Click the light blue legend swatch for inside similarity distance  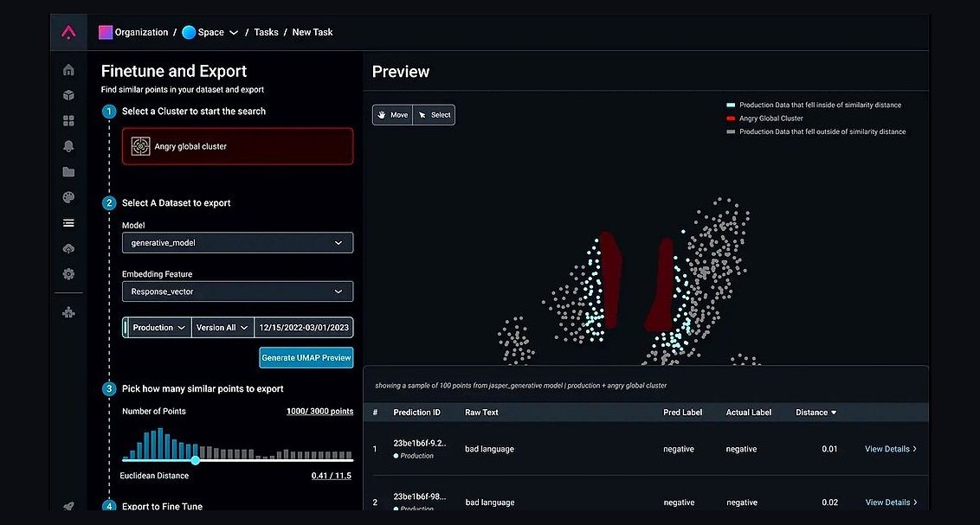pyautogui.click(x=731, y=105)
